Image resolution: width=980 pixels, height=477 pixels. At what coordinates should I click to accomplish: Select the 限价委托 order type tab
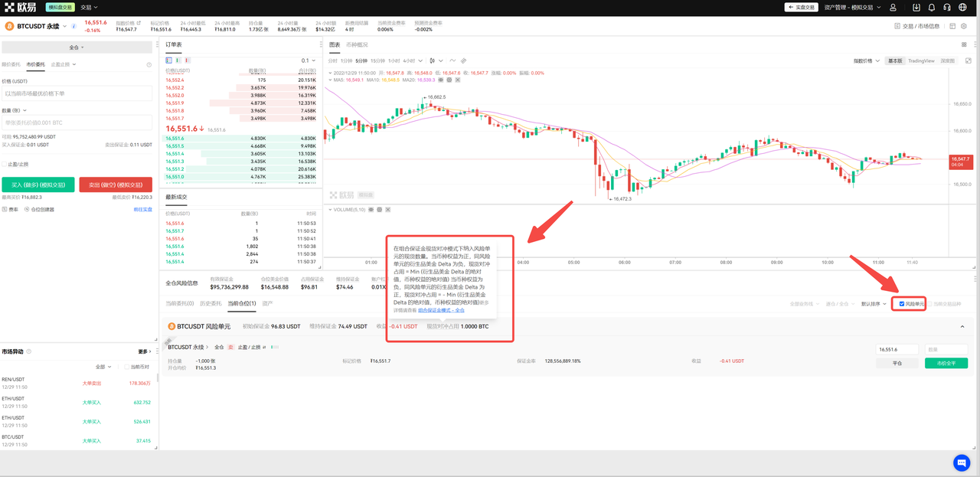pyautogui.click(x=11, y=65)
